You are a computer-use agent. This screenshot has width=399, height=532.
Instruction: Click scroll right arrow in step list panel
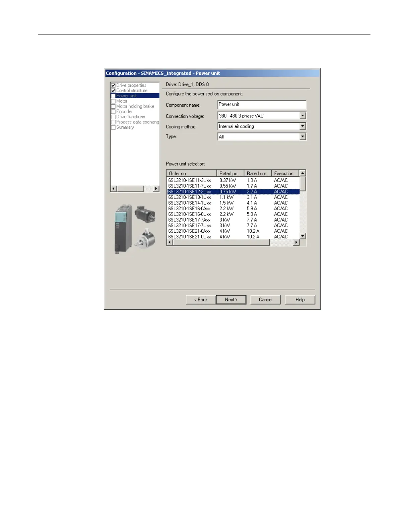pyautogui.click(x=156, y=189)
